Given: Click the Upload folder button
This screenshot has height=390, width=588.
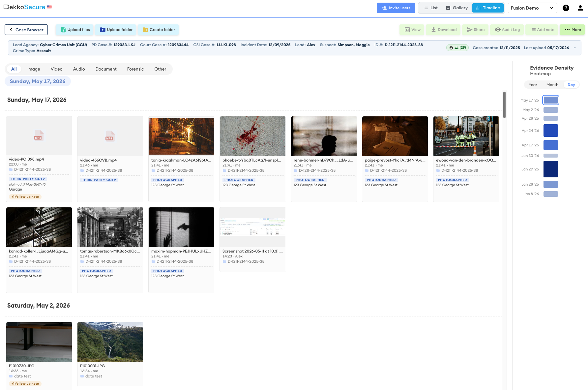Looking at the screenshot, I should pos(116,30).
